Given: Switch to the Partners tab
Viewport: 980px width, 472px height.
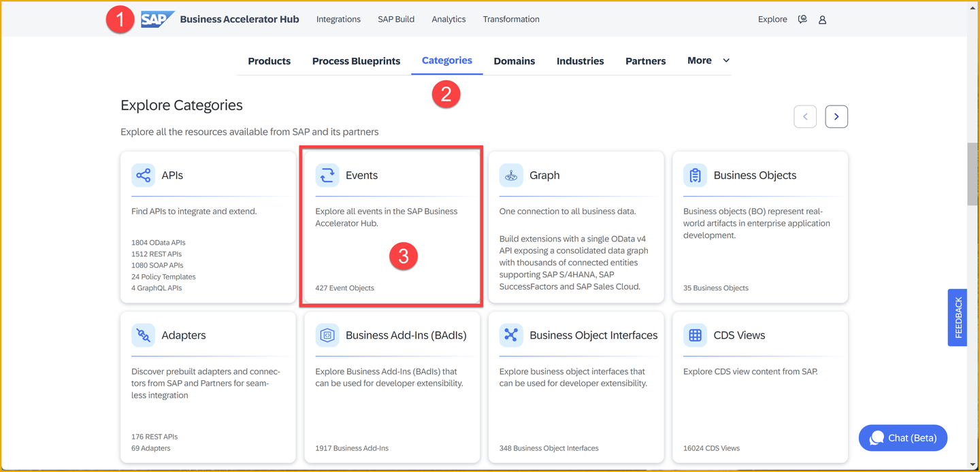Looking at the screenshot, I should pyautogui.click(x=646, y=61).
